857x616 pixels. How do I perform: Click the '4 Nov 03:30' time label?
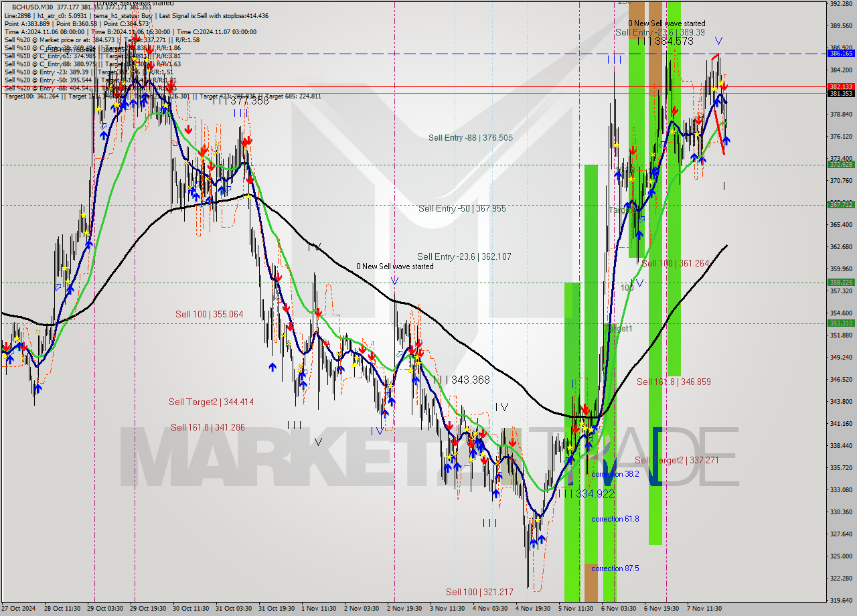[489, 609]
